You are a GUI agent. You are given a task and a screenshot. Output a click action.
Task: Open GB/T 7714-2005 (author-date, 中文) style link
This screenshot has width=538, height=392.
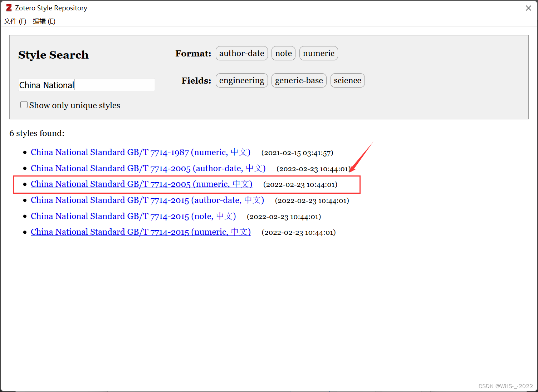click(148, 168)
